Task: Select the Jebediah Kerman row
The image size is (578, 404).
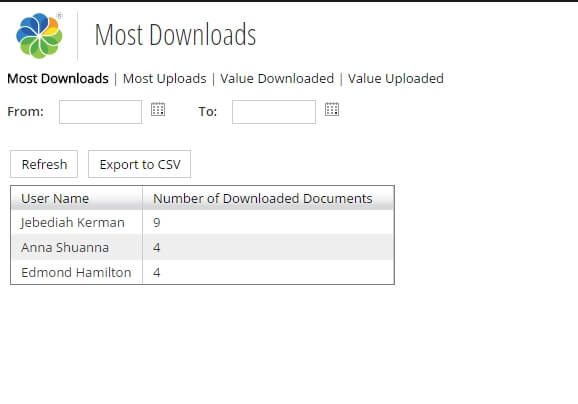Action: (x=202, y=222)
